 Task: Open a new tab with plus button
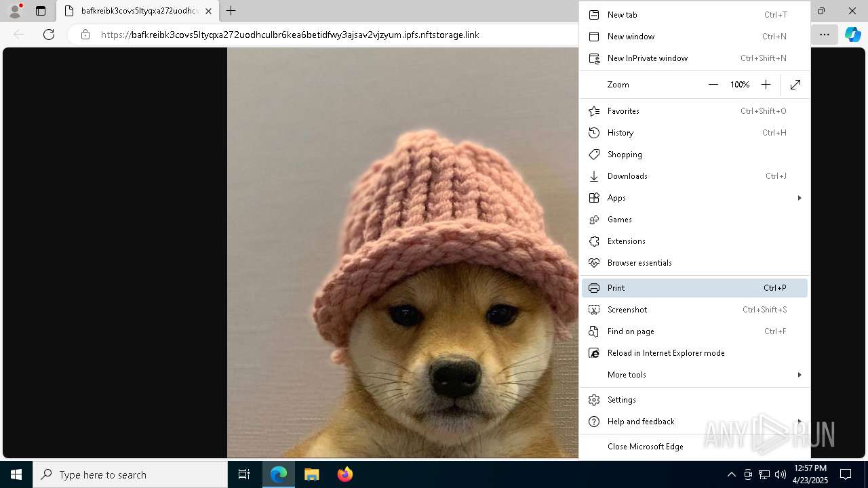pos(231,11)
